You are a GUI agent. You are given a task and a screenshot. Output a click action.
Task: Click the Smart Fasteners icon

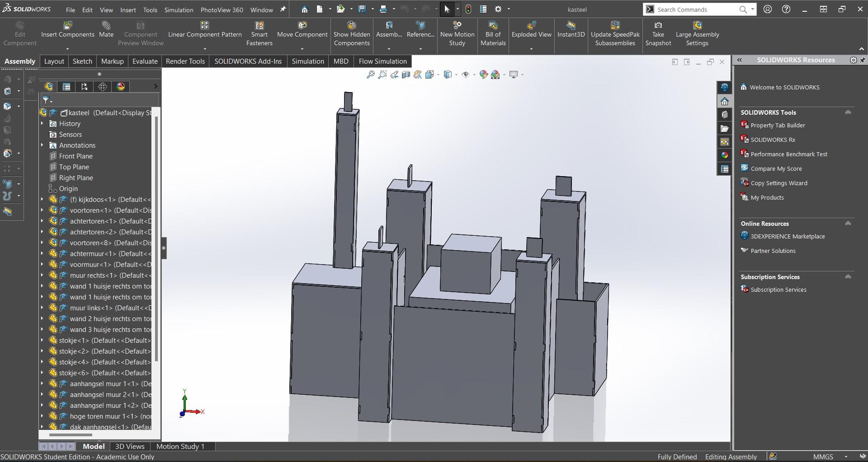click(x=259, y=33)
